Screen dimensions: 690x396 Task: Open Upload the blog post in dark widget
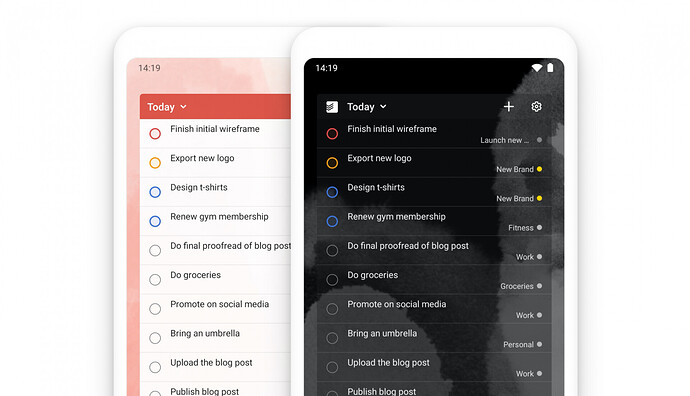coord(389,363)
